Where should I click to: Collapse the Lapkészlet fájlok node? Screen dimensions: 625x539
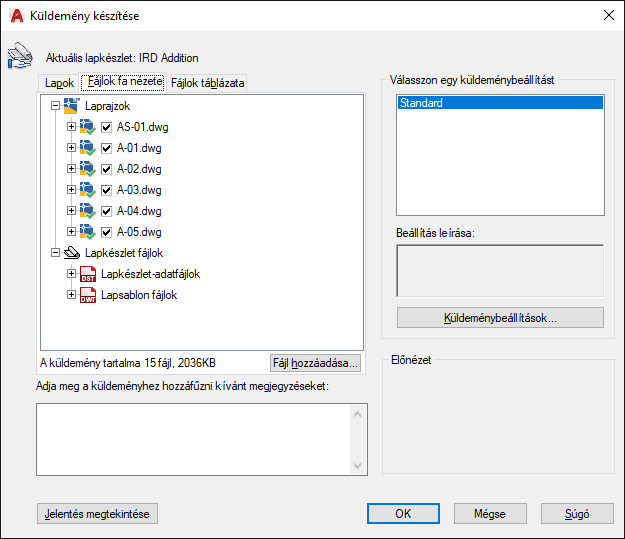click(55, 253)
